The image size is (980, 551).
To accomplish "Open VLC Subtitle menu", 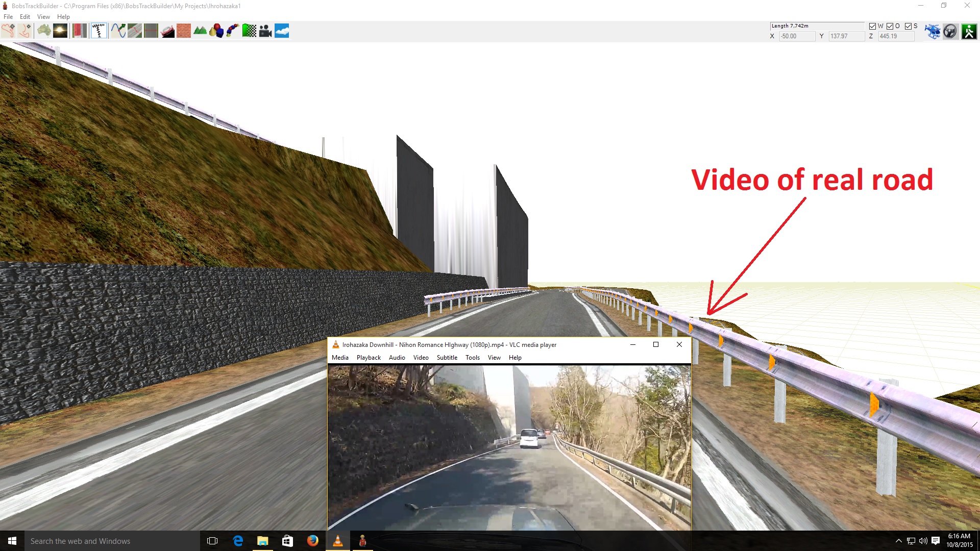I will (x=447, y=358).
